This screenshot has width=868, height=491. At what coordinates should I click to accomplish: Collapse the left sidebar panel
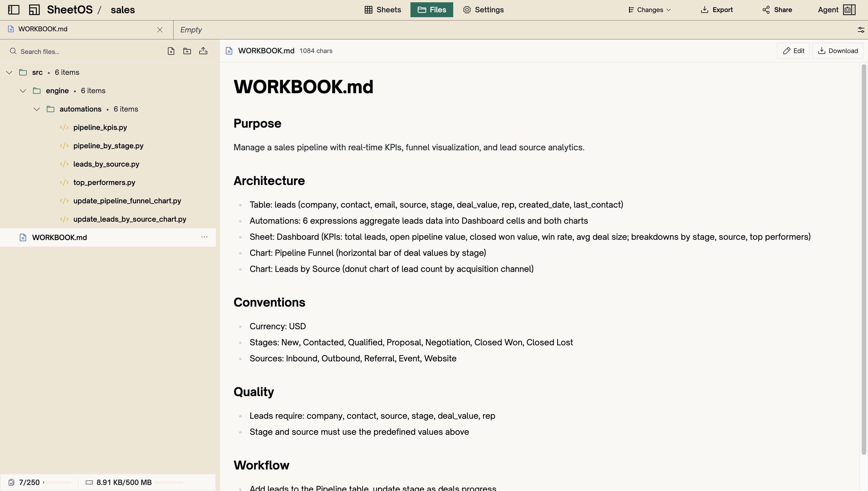[13, 9]
